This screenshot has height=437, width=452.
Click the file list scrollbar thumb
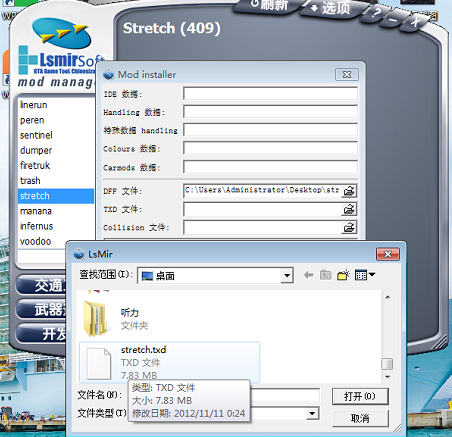(387, 364)
